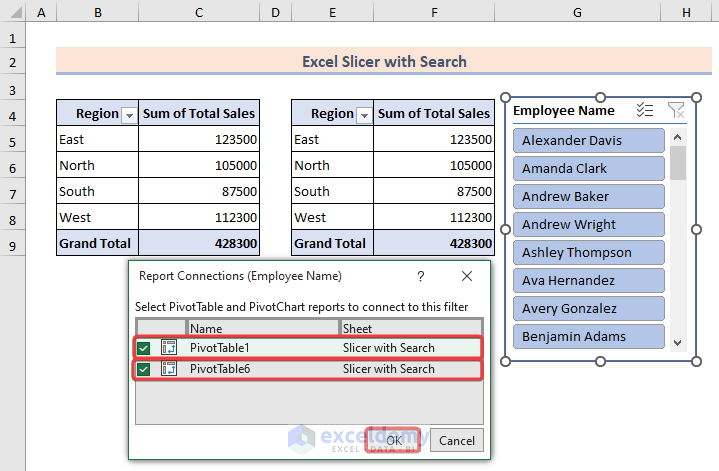
Task: Click the slicer Clear Filter icon
Action: click(676, 111)
